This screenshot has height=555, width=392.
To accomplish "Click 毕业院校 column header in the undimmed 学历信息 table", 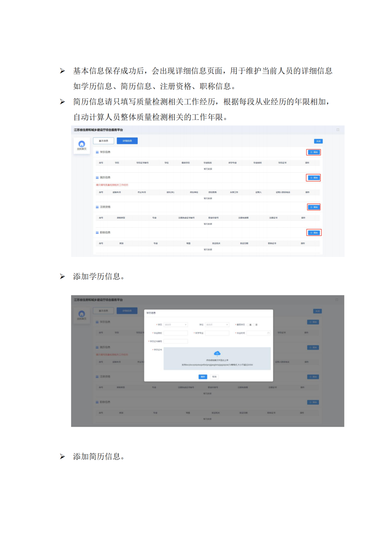I will tap(208, 163).
